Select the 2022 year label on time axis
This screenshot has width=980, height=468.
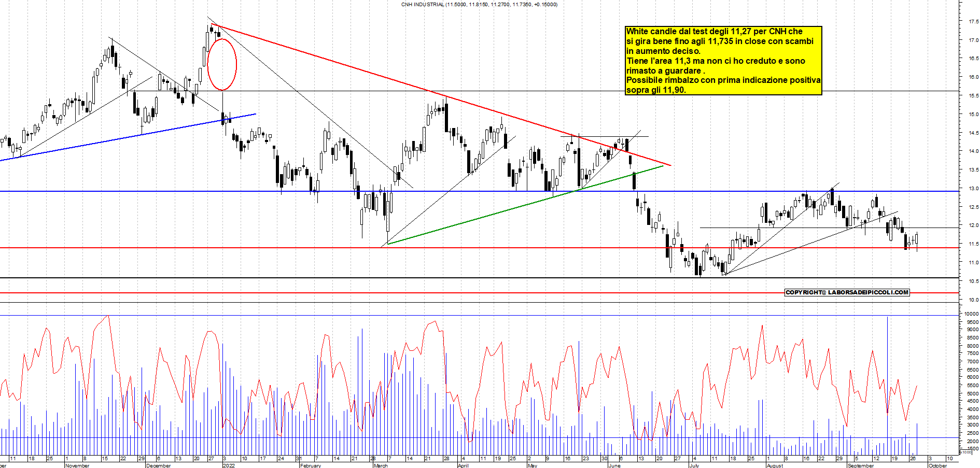pyautogui.click(x=229, y=465)
